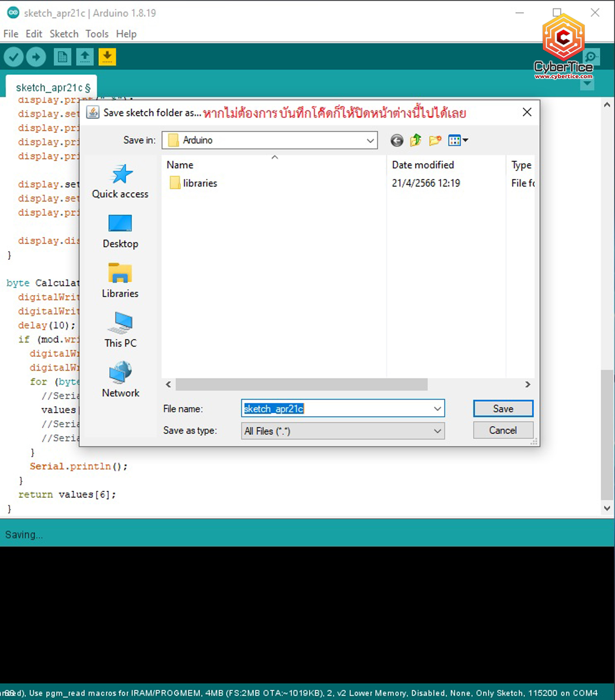Viewport: 615px width, 700px height.
Task: Click the yellow Save sketch down-arrow icon
Action: click(107, 57)
